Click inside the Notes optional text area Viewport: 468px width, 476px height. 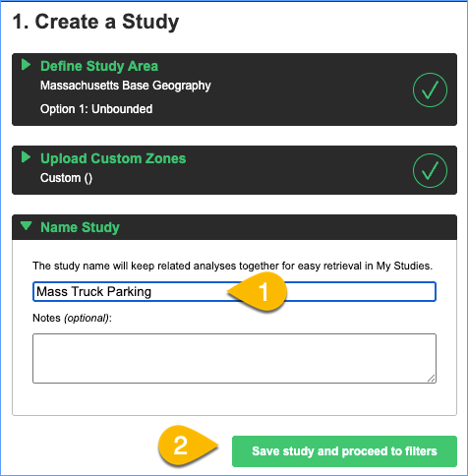pos(234,358)
